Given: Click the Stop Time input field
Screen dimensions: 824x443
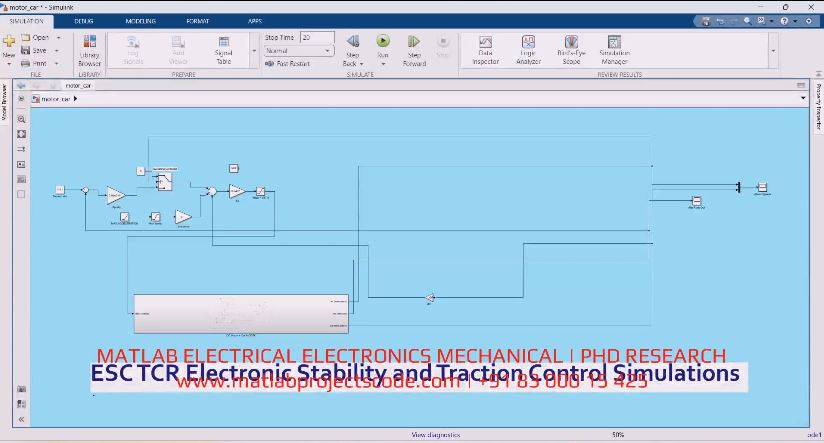Looking at the screenshot, I should [x=317, y=37].
